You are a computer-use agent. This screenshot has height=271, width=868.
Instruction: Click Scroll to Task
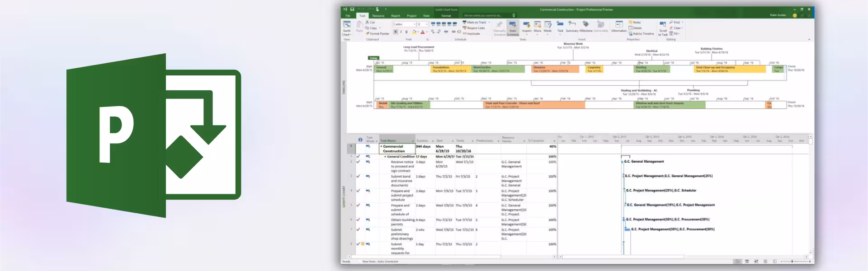tap(663, 28)
